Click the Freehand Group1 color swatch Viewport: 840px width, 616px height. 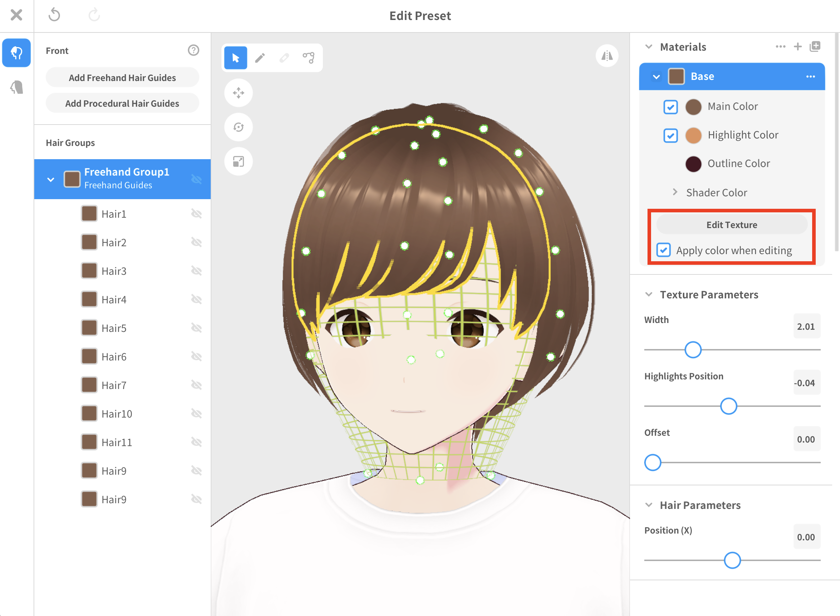tap(72, 179)
